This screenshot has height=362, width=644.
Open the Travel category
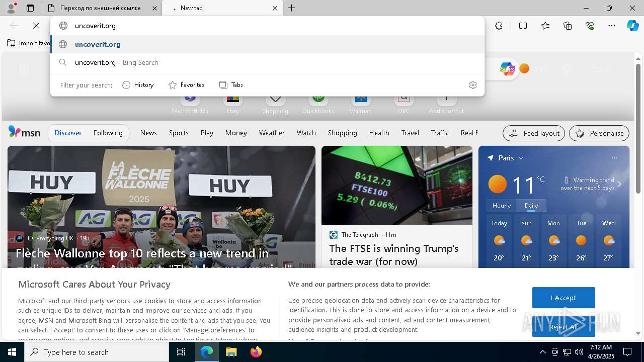click(x=410, y=133)
